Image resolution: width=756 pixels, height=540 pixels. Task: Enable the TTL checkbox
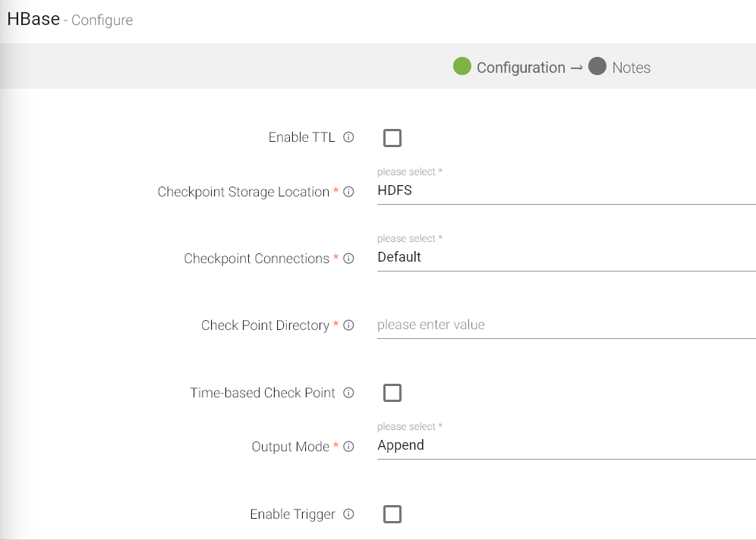392,138
